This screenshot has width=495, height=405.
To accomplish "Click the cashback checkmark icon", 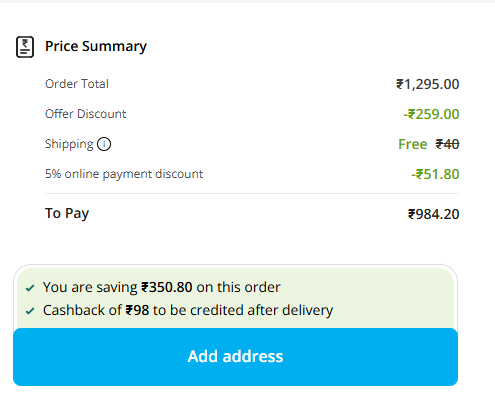I will tap(30, 311).
